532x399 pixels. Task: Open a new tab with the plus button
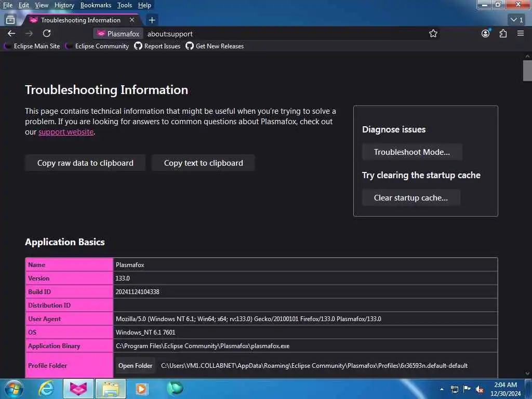[152, 20]
